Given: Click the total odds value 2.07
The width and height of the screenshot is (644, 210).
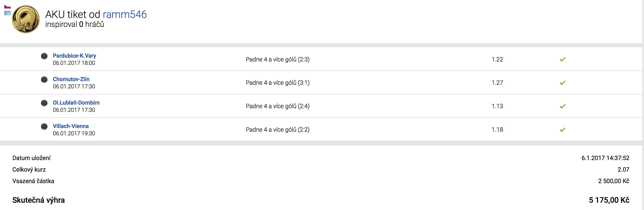Looking at the screenshot, I should pyautogui.click(x=623, y=169).
